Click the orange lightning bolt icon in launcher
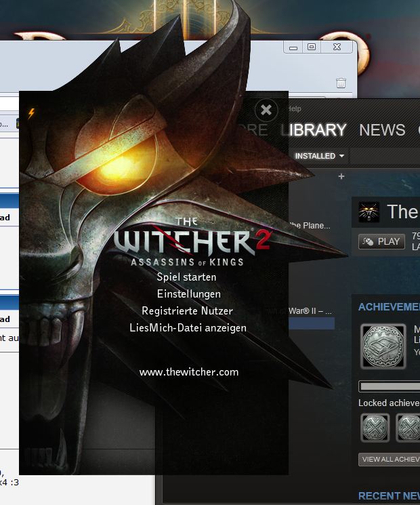Viewport: 420px width, 505px height. click(x=31, y=113)
